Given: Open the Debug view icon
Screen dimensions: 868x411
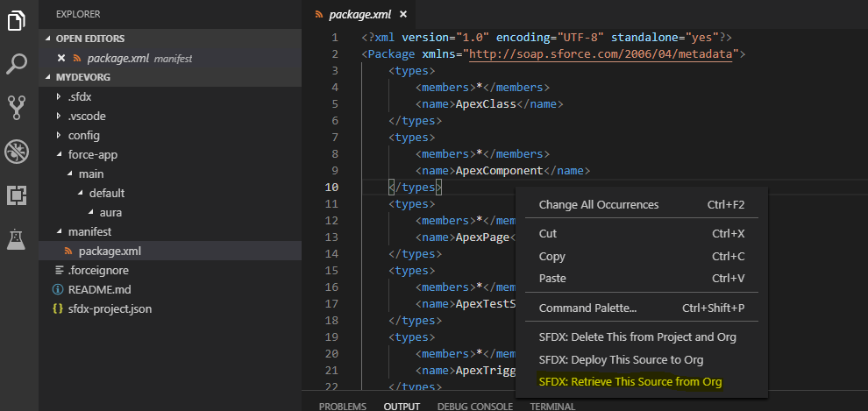Looking at the screenshot, I should click(x=17, y=151).
